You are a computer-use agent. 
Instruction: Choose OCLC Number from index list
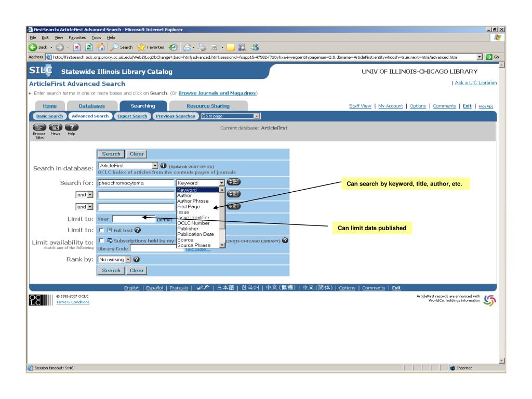coord(198,223)
